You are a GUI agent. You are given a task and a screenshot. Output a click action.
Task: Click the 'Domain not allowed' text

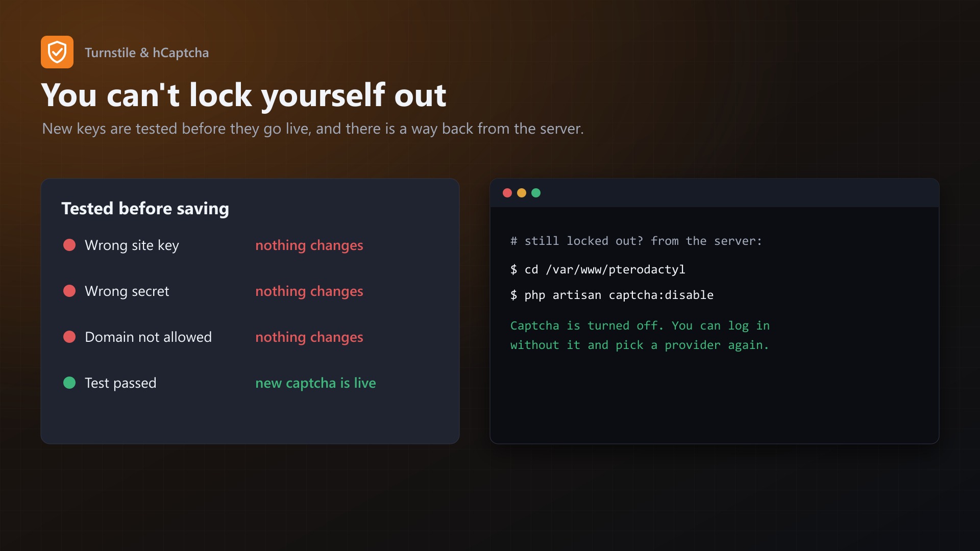click(x=149, y=337)
